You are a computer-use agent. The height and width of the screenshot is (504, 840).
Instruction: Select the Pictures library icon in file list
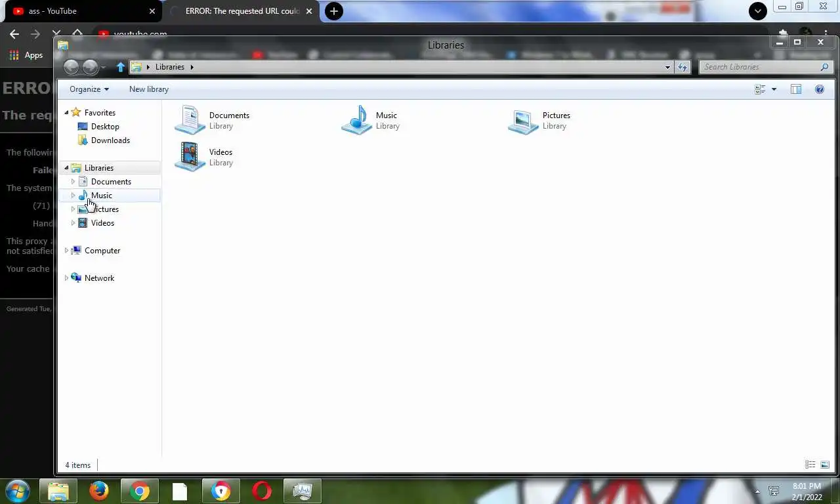tap(523, 121)
